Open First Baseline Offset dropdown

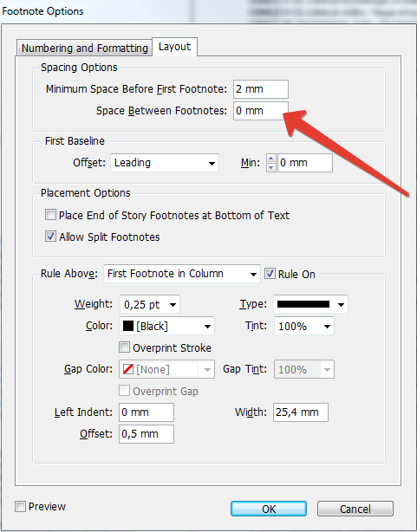tap(165, 163)
